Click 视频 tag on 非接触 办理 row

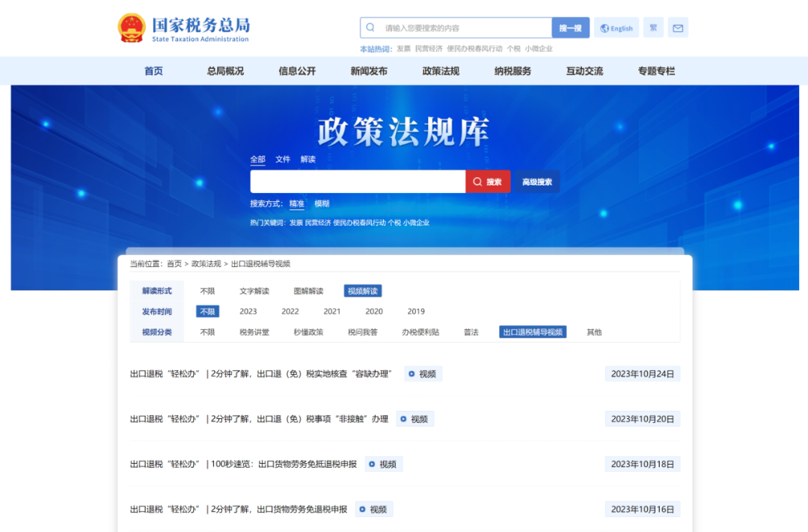414,419
